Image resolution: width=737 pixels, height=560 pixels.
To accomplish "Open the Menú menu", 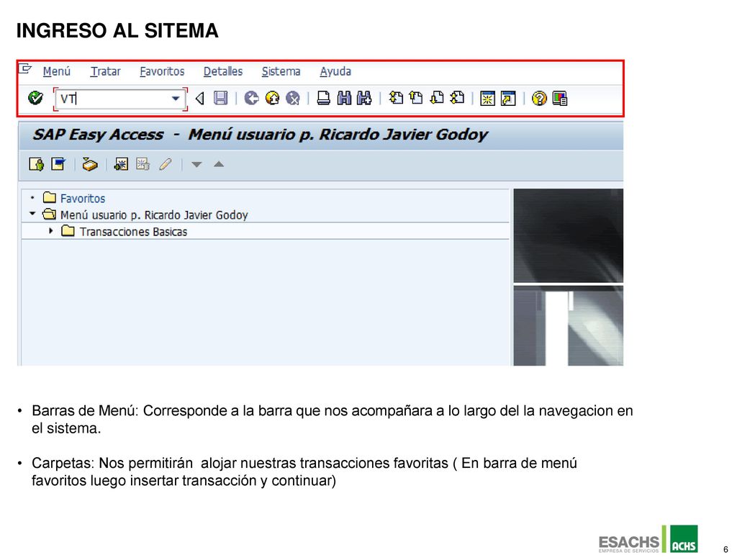I will [x=56, y=71].
